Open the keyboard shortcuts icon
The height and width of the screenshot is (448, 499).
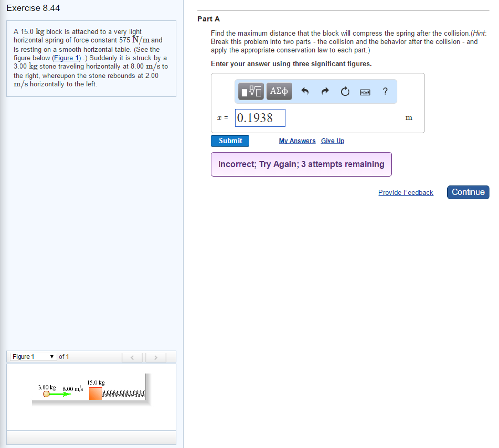(x=365, y=92)
